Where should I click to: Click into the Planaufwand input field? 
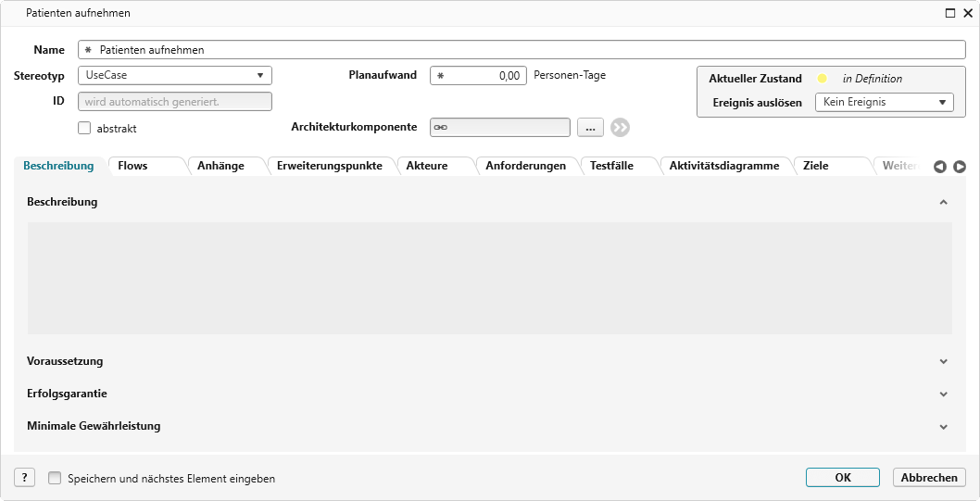(x=482, y=76)
